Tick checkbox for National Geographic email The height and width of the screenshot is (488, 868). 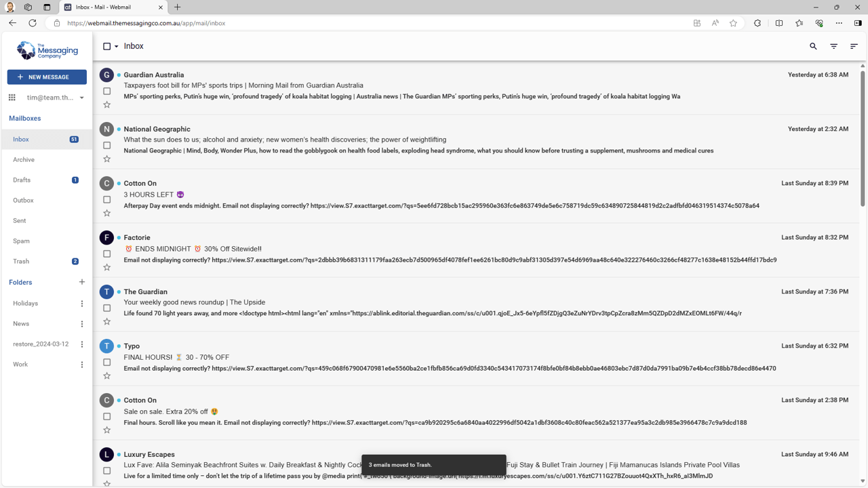click(106, 145)
